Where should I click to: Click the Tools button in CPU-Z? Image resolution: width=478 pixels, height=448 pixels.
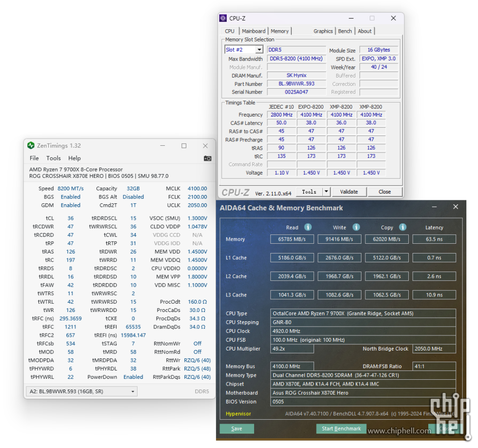pos(309,192)
